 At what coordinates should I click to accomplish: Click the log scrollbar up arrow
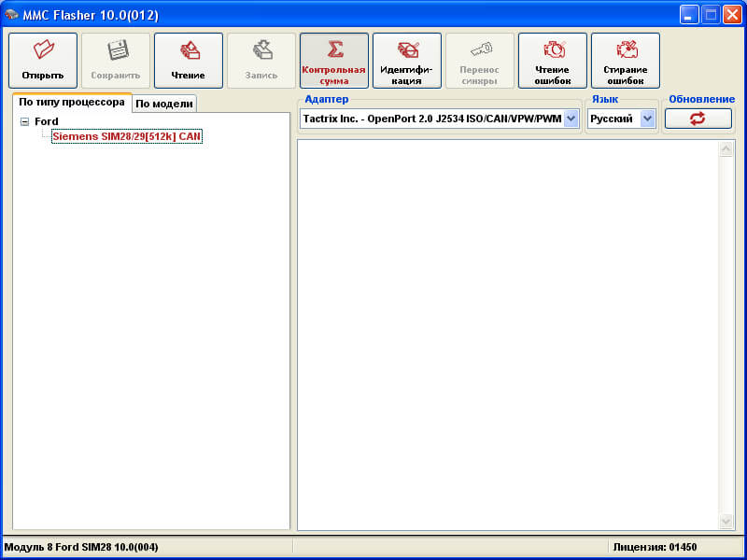point(726,149)
